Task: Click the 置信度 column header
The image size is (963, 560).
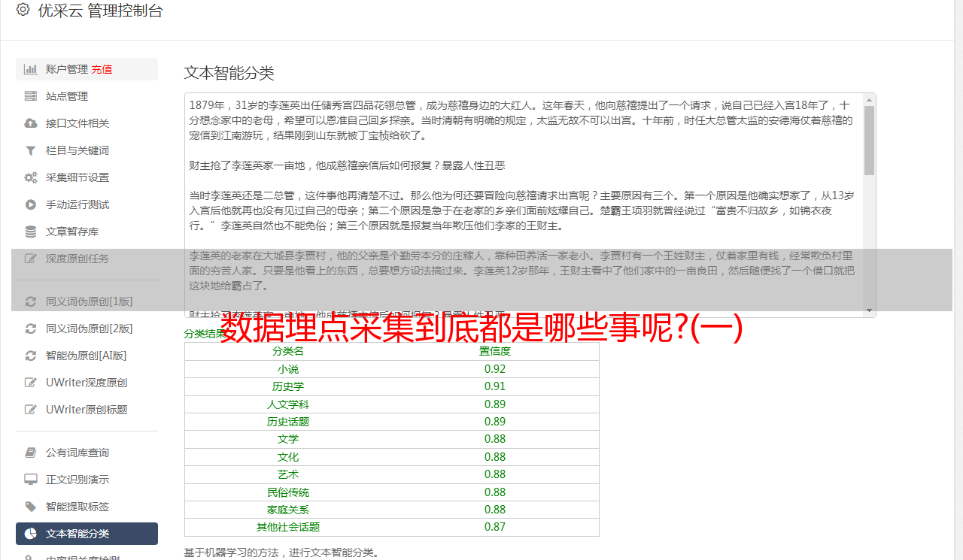Action: [x=495, y=351]
